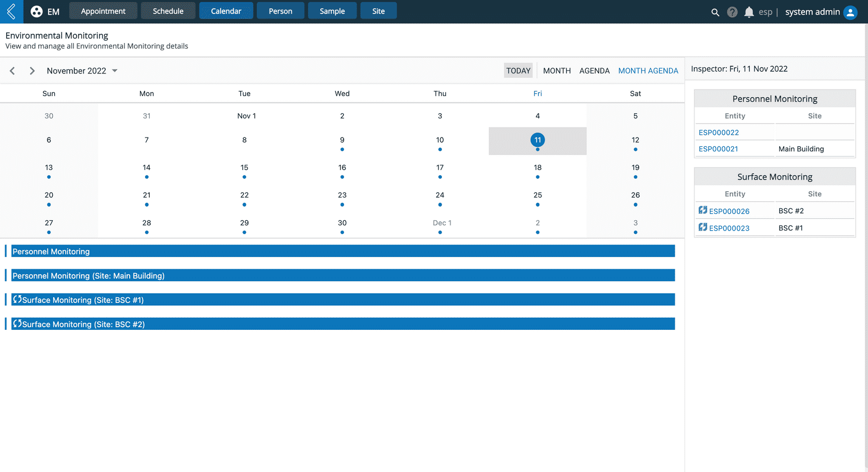Jump to today with TODAY button
Screen dimensions: 868x472
[518, 71]
